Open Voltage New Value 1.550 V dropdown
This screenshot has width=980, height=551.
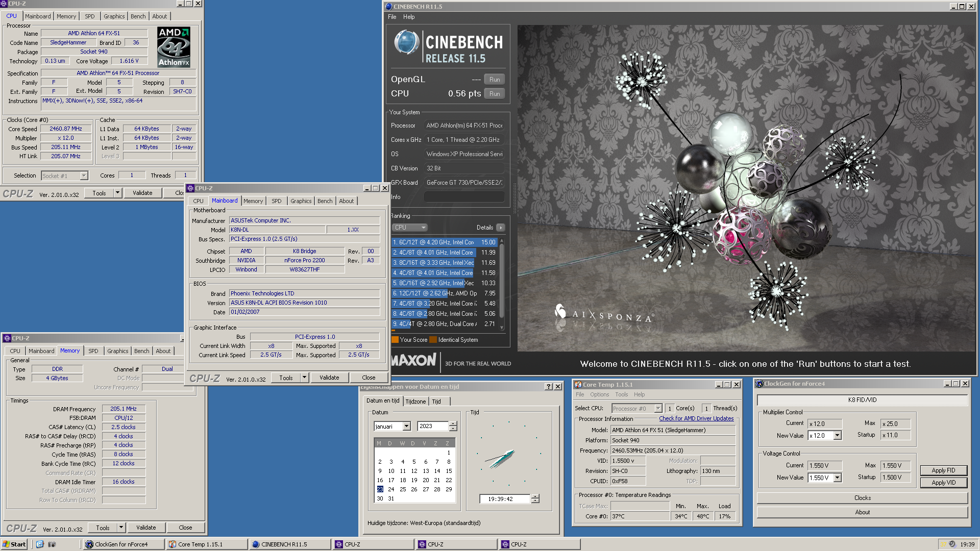pyautogui.click(x=838, y=478)
